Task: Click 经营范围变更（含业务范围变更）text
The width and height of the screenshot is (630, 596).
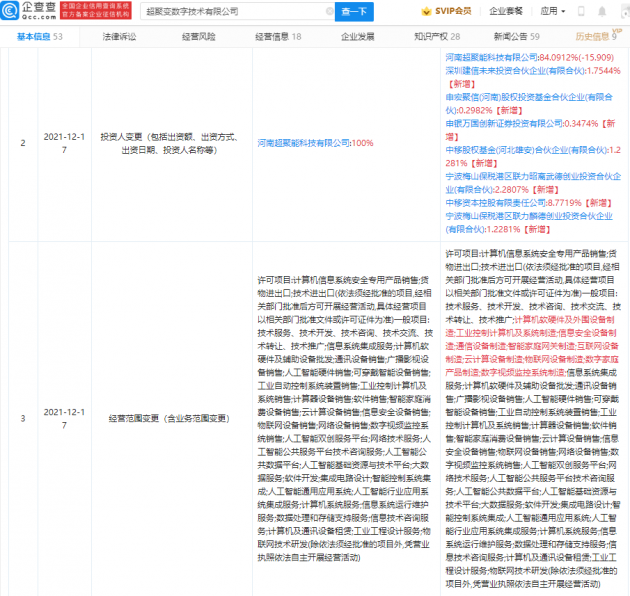Action: 169,418
